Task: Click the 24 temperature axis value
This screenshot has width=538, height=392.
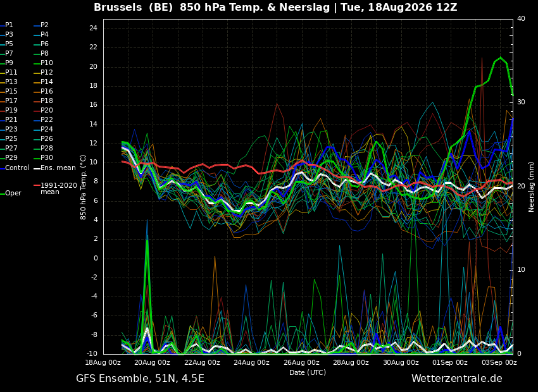Action: [x=93, y=28]
